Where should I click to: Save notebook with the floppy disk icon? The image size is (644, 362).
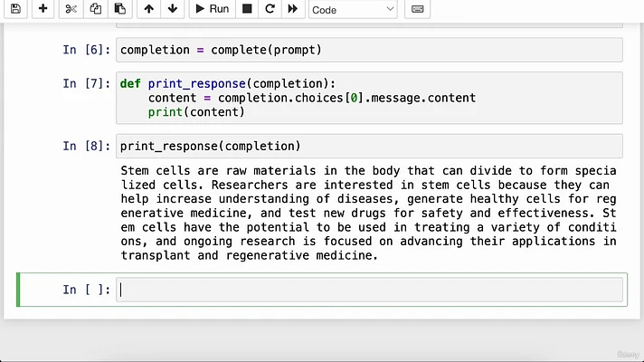click(x=15, y=9)
